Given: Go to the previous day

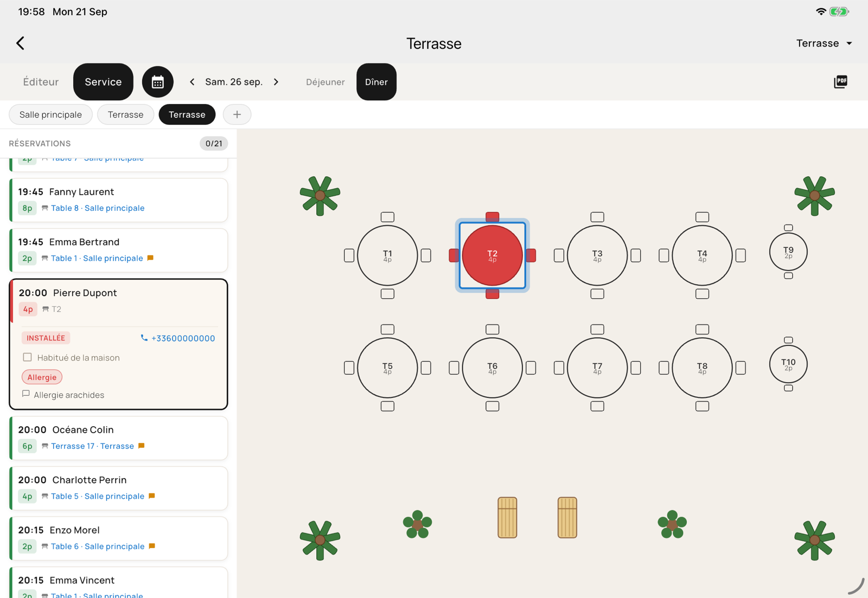Looking at the screenshot, I should click(192, 82).
